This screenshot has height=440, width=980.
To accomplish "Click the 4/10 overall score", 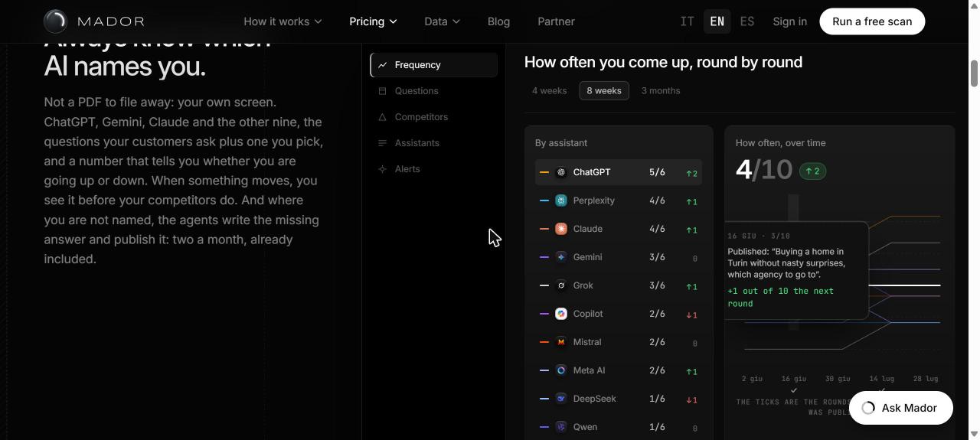I will [x=763, y=169].
